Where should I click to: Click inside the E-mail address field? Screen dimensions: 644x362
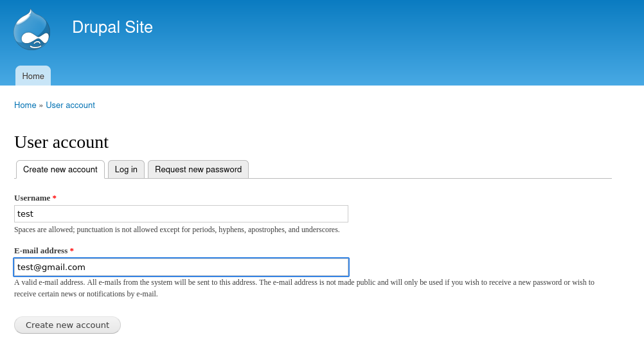pos(181,267)
